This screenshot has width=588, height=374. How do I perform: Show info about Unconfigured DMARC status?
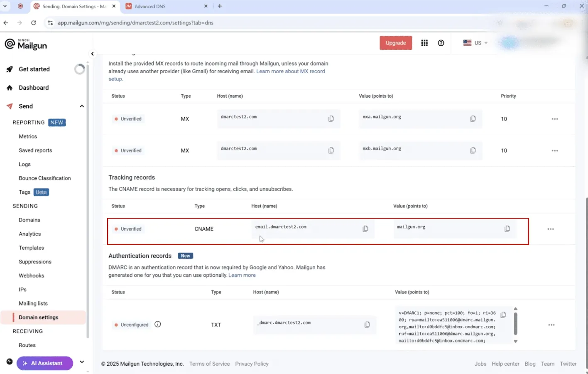coord(158,325)
